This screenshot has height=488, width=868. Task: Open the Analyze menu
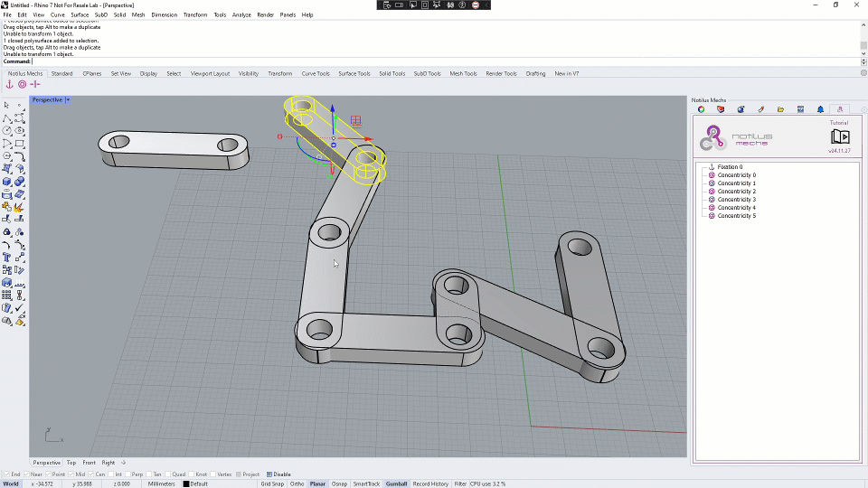tap(241, 15)
